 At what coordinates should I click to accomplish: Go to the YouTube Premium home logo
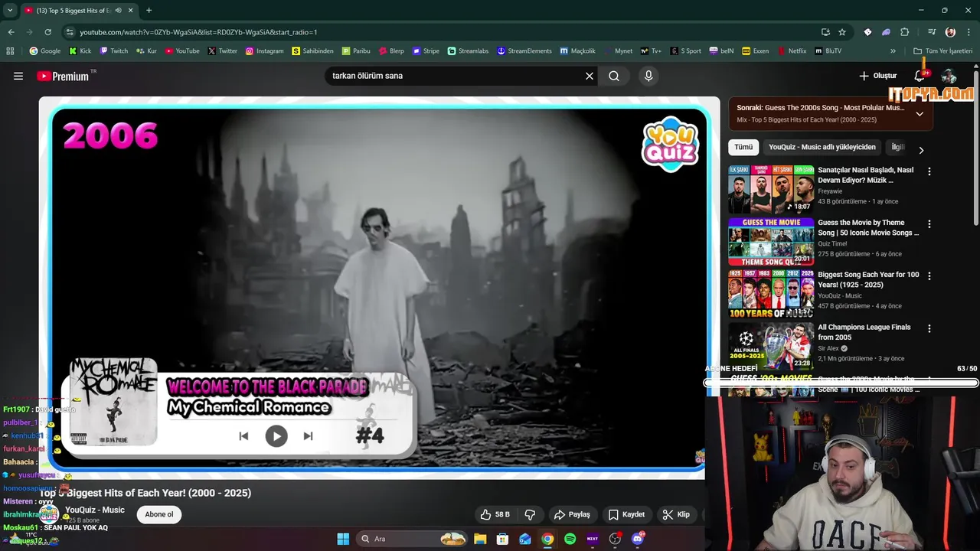(63, 76)
